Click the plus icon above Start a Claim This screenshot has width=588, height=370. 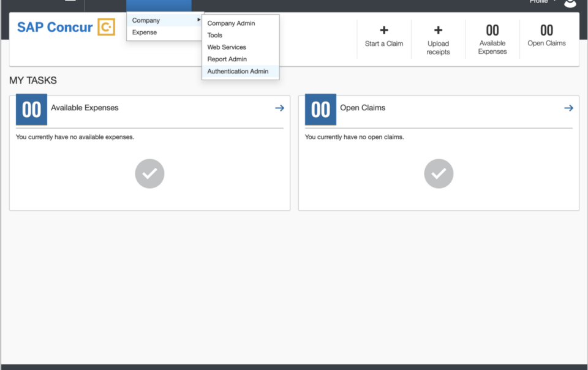pos(384,30)
